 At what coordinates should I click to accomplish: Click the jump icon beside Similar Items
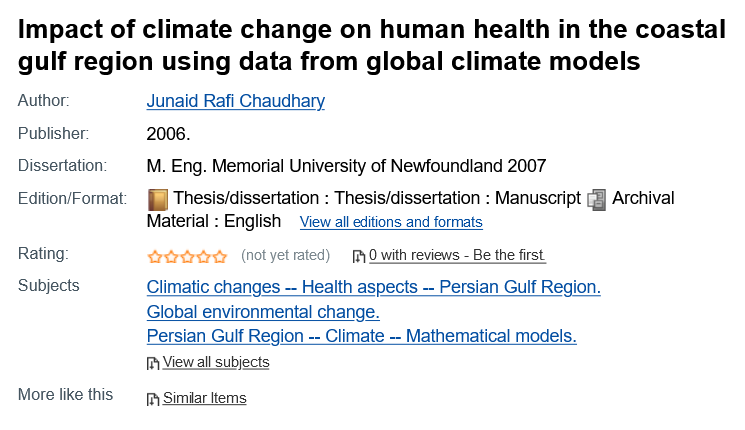click(153, 399)
